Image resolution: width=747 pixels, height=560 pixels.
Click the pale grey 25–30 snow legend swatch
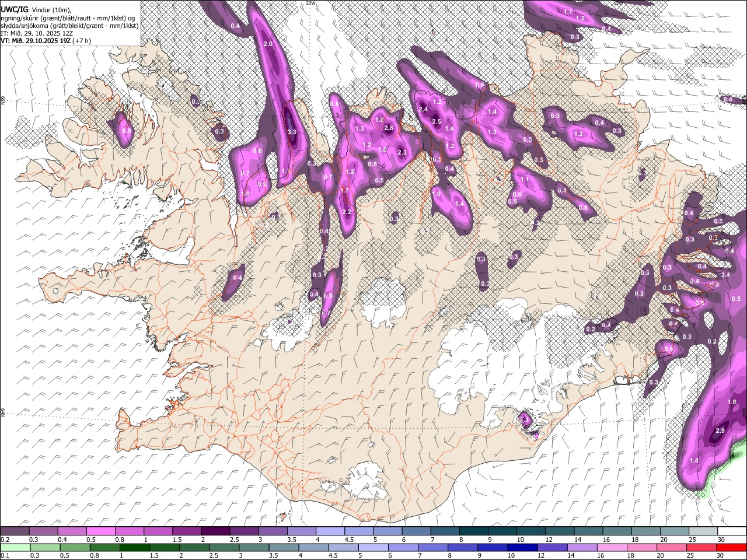[x=703, y=531]
